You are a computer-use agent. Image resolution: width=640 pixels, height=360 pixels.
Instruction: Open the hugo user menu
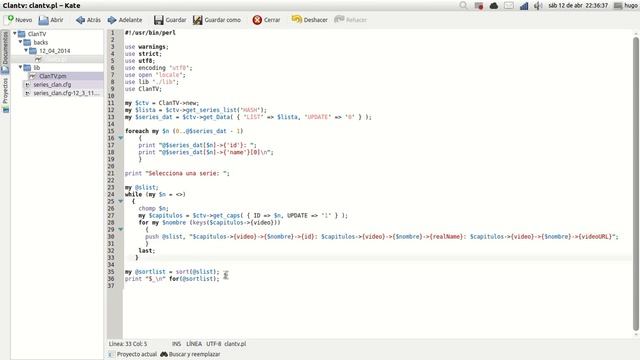[626, 6]
